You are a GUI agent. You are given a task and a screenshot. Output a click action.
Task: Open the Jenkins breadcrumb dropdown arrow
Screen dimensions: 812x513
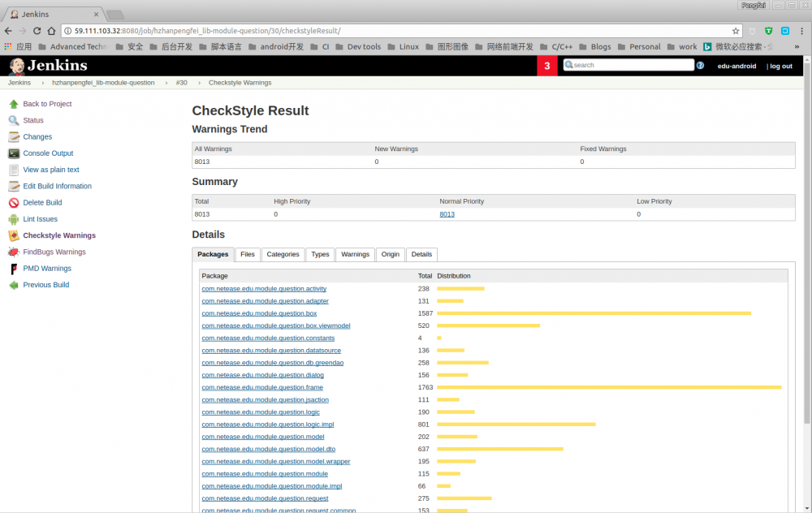(42, 83)
